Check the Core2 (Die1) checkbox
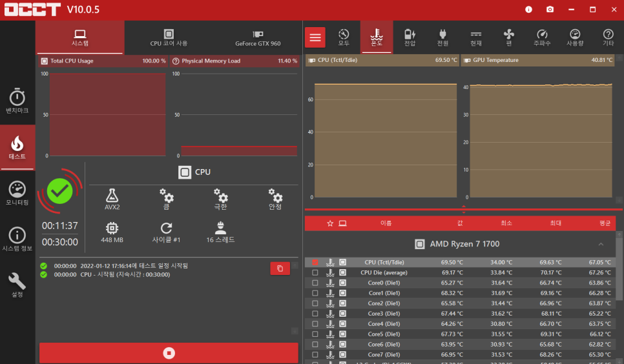Image resolution: width=624 pixels, height=364 pixels. pyautogui.click(x=315, y=303)
